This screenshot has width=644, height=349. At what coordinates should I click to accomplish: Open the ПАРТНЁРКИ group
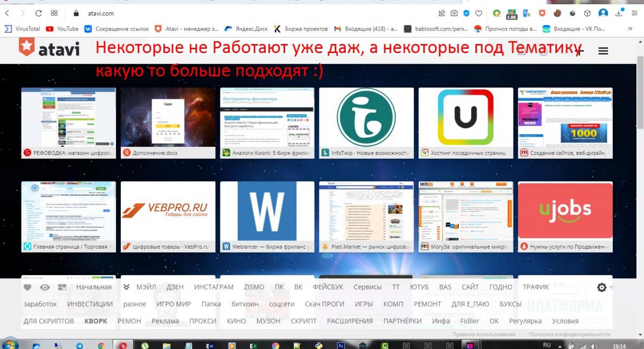pyautogui.click(x=402, y=321)
